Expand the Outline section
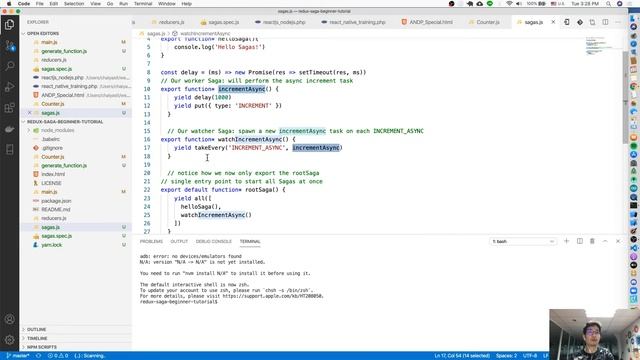Image resolution: width=640 pixels, height=360 pixels. pyautogui.click(x=36, y=329)
